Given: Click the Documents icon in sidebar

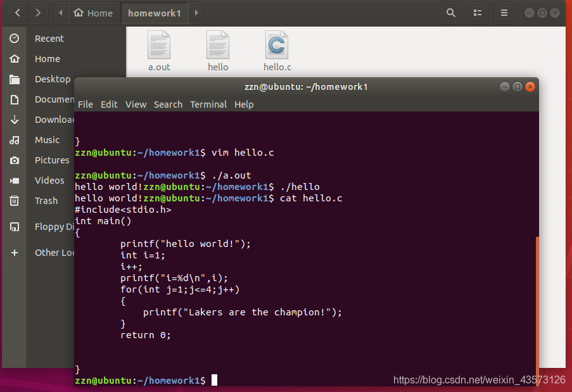Looking at the screenshot, I should click(14, 99).
